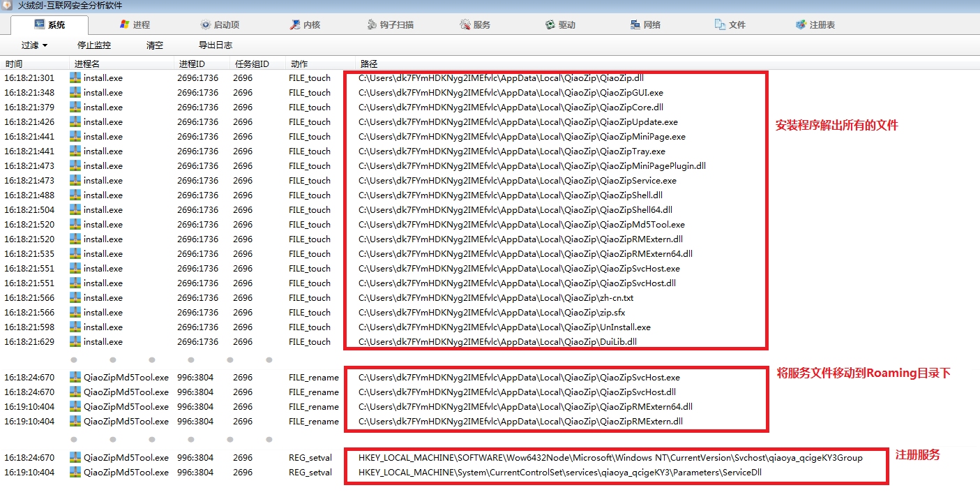Screen dimensions: 980x497
Task: Switch to the 注册表 tab
Action: 815,24
